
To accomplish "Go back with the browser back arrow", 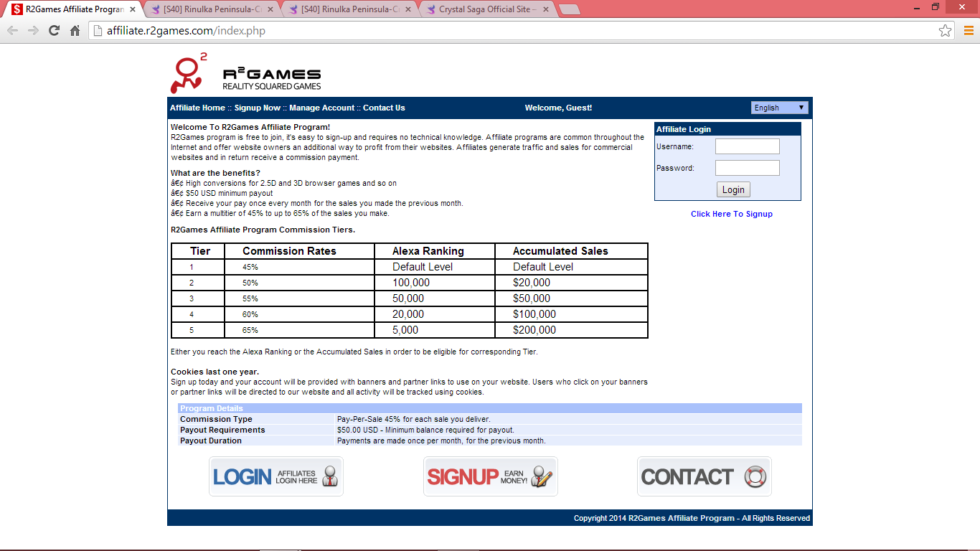I will coord(12,31).
